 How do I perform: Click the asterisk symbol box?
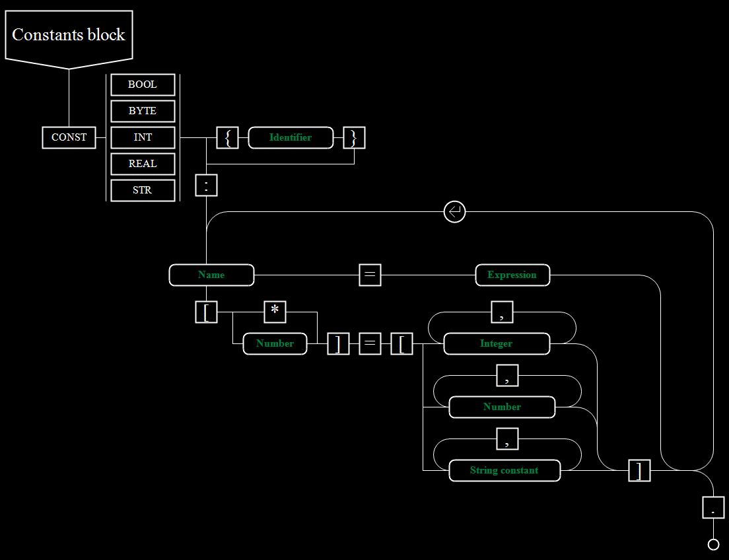pos(275,312)
